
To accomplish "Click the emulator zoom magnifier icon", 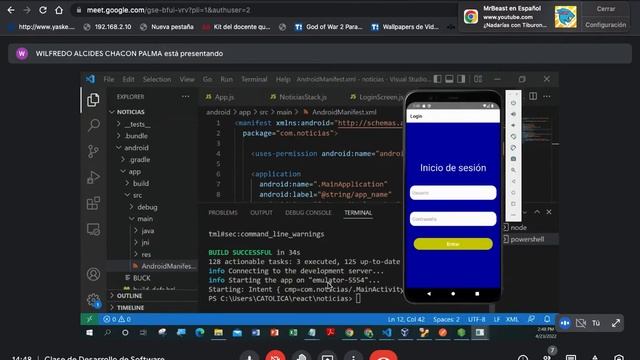I will click(x=513, y=170).
